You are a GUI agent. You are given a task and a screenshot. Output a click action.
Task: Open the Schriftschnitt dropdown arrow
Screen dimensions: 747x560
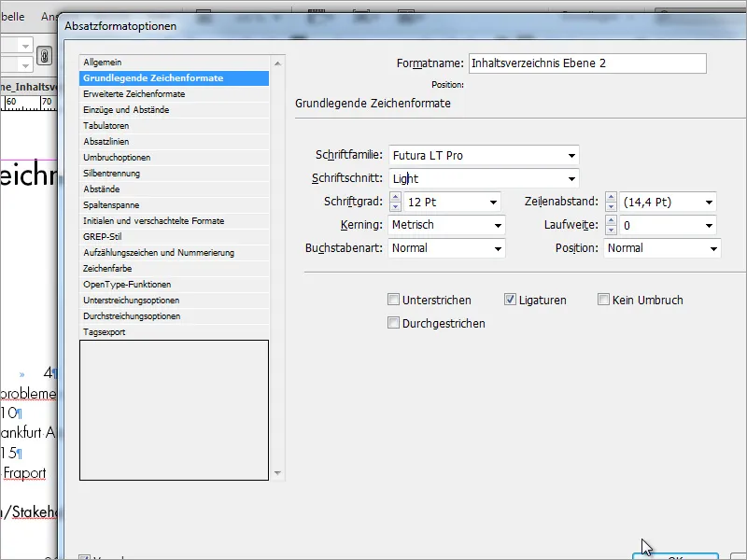(x=571, y=179)
